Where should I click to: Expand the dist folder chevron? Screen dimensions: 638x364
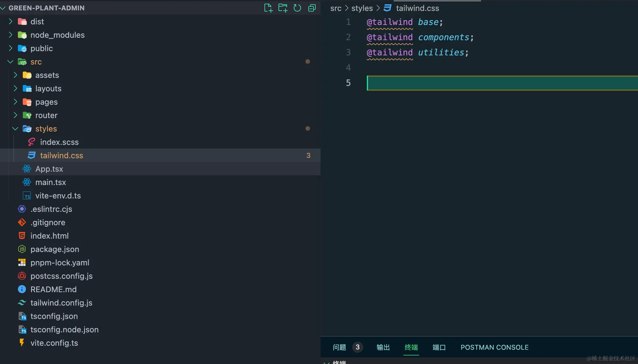pyautogui.click(x=10, y=21)
